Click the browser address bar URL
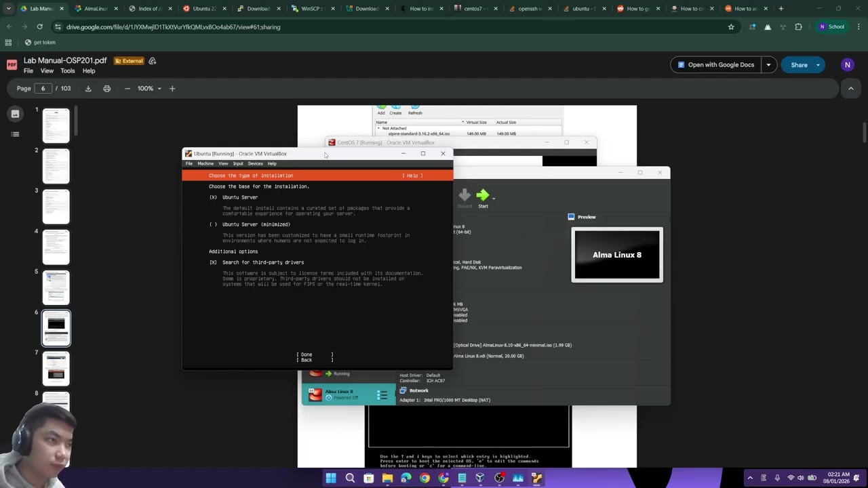Image resolution: width=868 pixels, height=488 pixels. click(173, 26)
